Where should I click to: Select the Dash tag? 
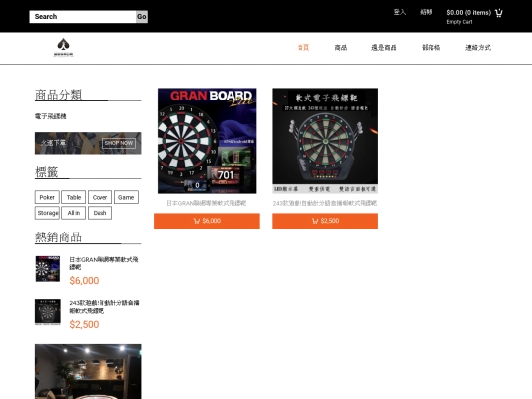(x=100, y=213)
